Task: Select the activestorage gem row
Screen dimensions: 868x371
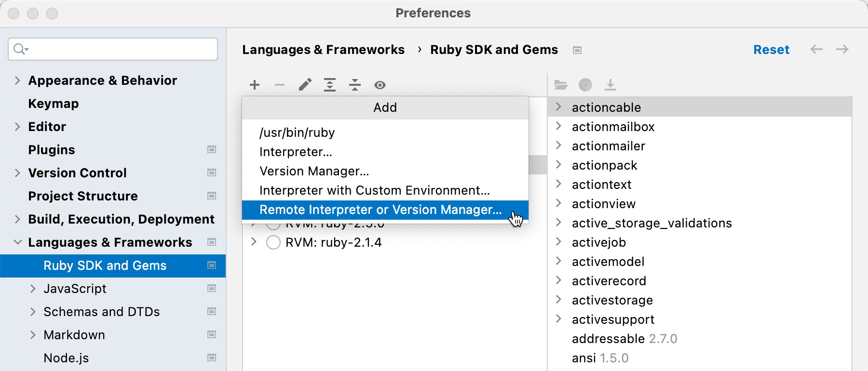Action: tap(700, 300)
